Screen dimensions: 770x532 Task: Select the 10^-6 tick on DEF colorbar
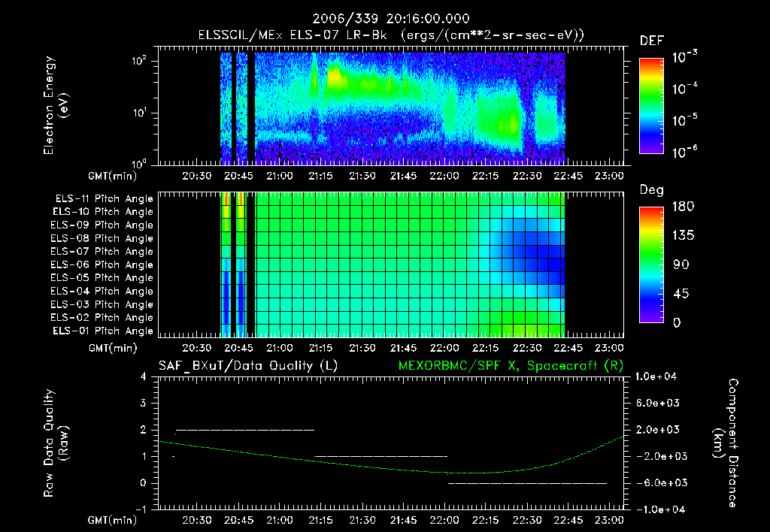coord(684,152)
